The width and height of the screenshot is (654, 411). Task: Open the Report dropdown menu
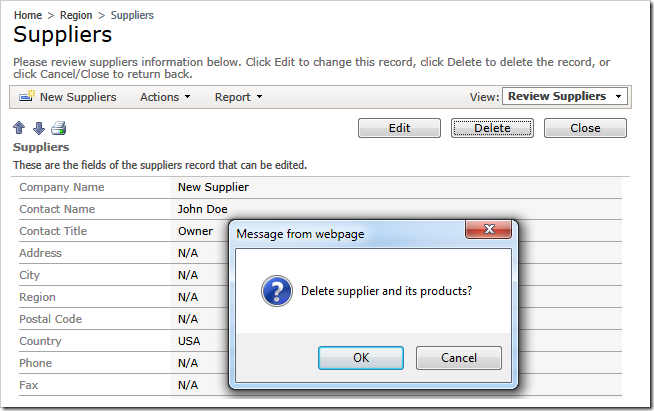(x=239, y=97)
